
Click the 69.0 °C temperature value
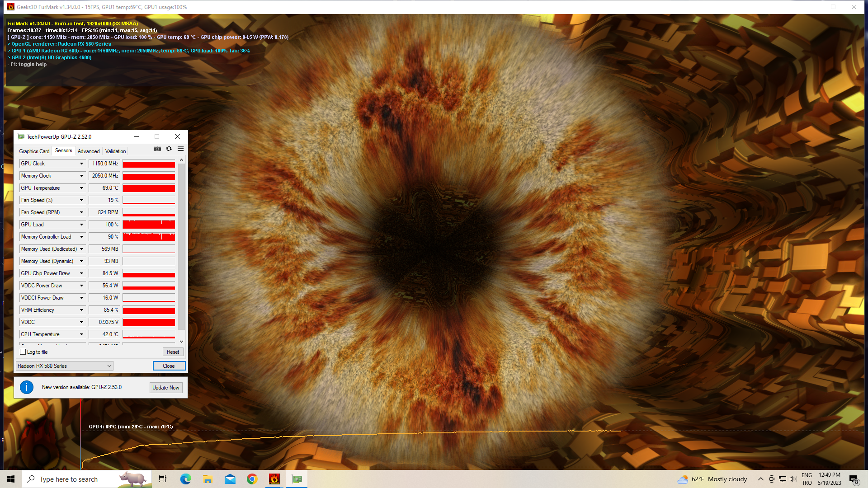(x=104, y=188)
